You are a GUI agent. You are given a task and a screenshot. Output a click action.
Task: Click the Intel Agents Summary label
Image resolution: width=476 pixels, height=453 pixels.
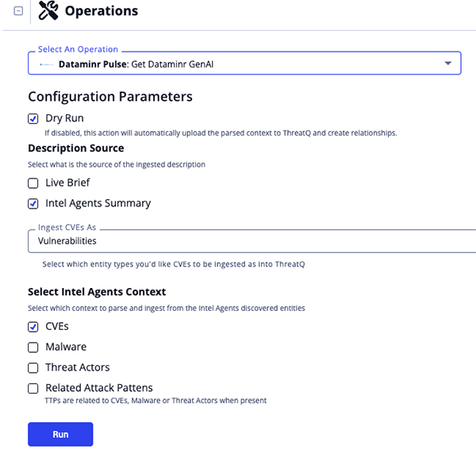click(98, 203)
